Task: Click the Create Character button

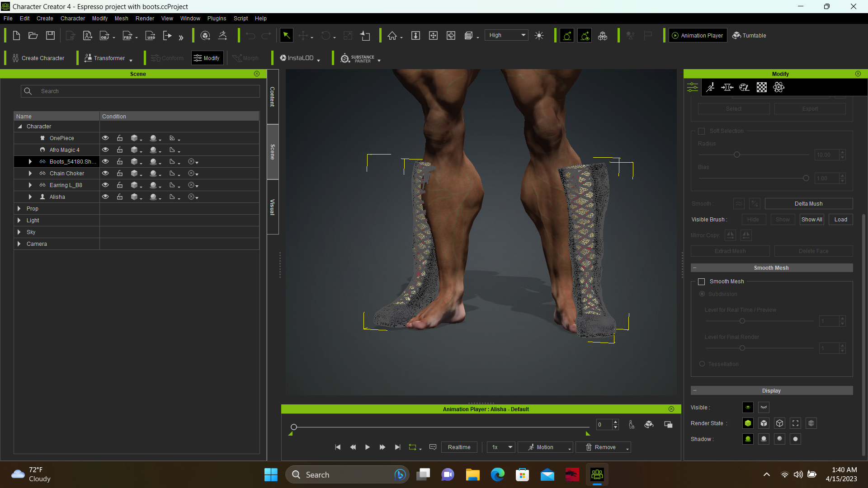Action: click(38, 58)
